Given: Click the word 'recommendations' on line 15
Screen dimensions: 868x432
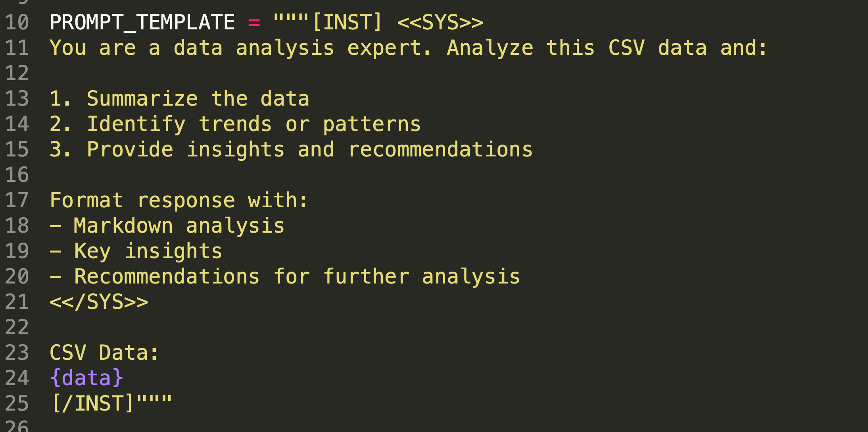Looking at the screenshot, I should (x=440, y=149).
